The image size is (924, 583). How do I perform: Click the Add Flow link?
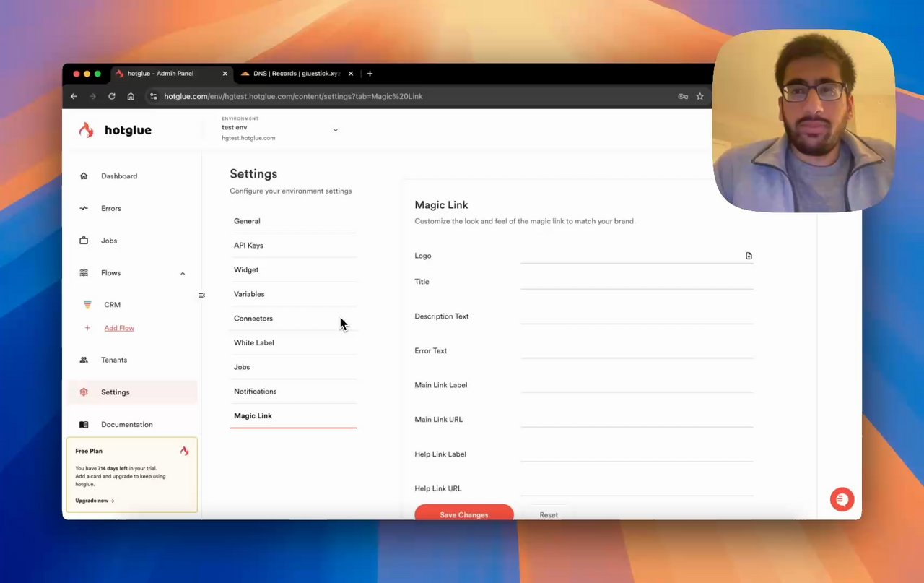119,328
